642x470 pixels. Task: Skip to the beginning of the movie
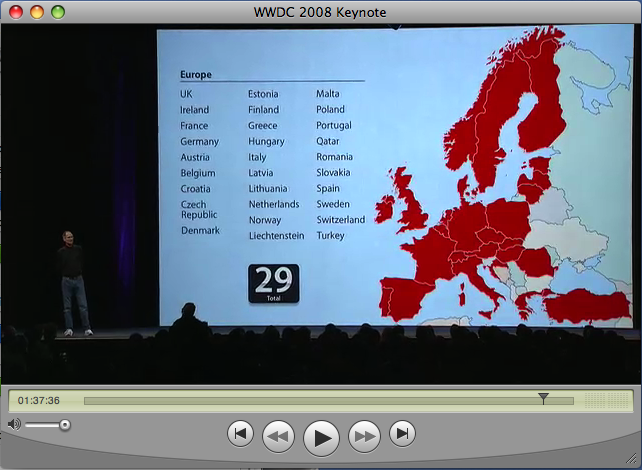pyautogui.click(x=240, y=434)
